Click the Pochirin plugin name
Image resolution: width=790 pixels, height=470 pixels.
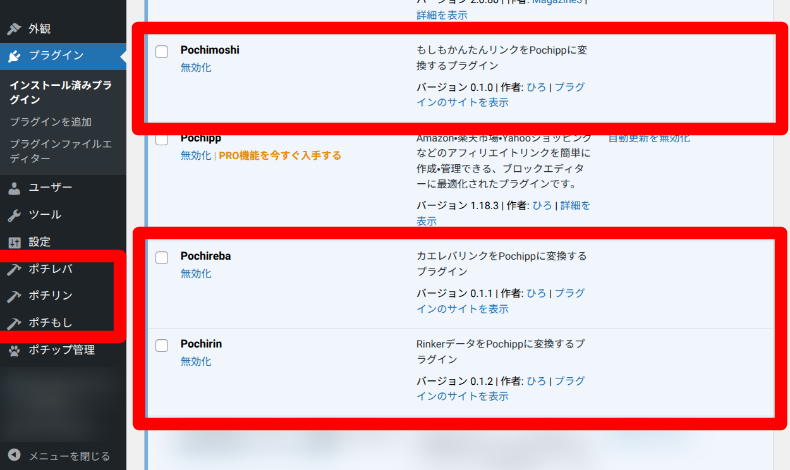click(x=201, y=344)
